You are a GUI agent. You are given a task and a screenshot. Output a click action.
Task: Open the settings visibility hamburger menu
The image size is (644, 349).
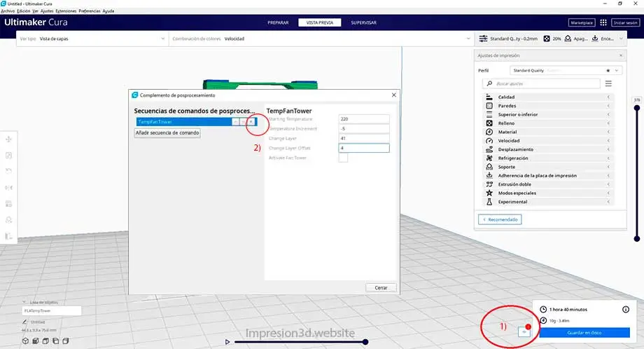point(608,83)
